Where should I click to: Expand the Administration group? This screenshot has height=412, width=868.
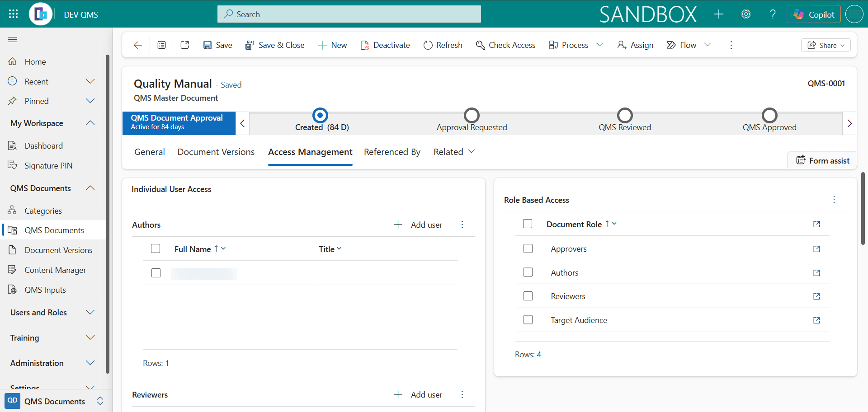90,363
